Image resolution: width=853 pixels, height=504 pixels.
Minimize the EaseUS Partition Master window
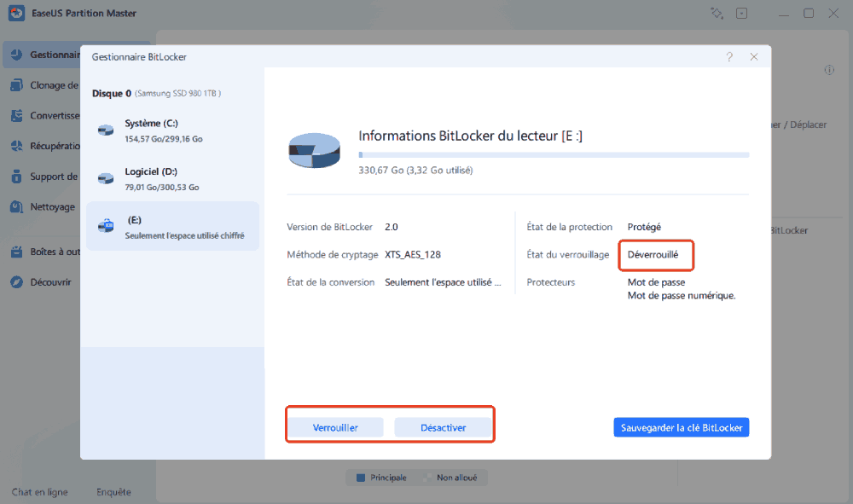click(783, 13)
